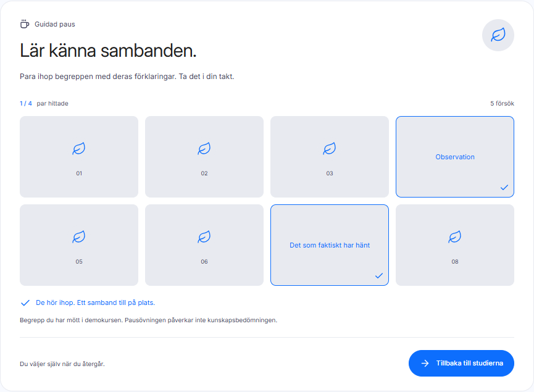This screenshot has width=534, height=392.
Task: Flip memory card 01
Action: [x=79, y=157]
